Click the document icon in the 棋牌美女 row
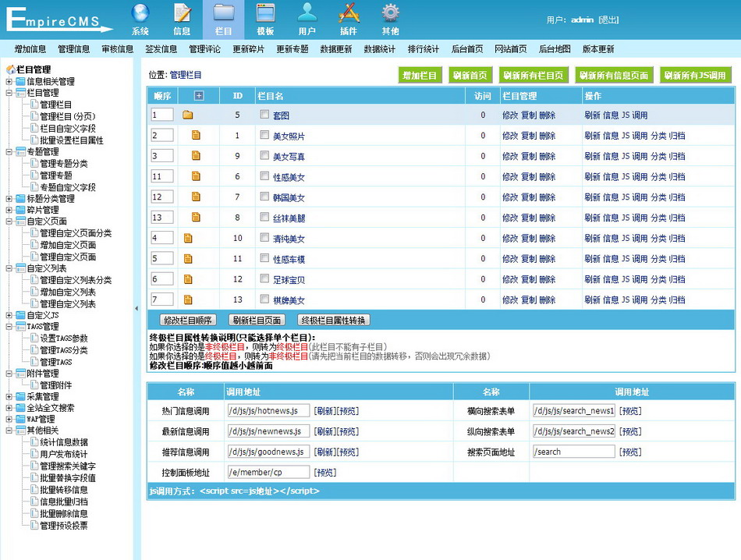The image size is (741, 560). pyautogui.click(x=188, y=299)
